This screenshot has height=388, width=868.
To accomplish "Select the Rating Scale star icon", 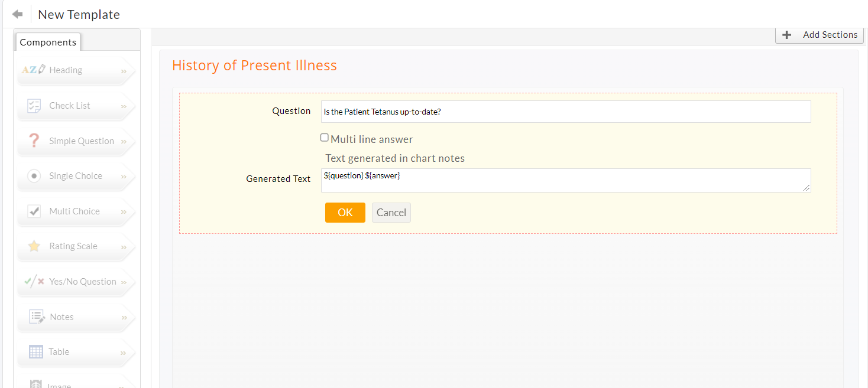I will pyautogui.click(x=34, y=246).
